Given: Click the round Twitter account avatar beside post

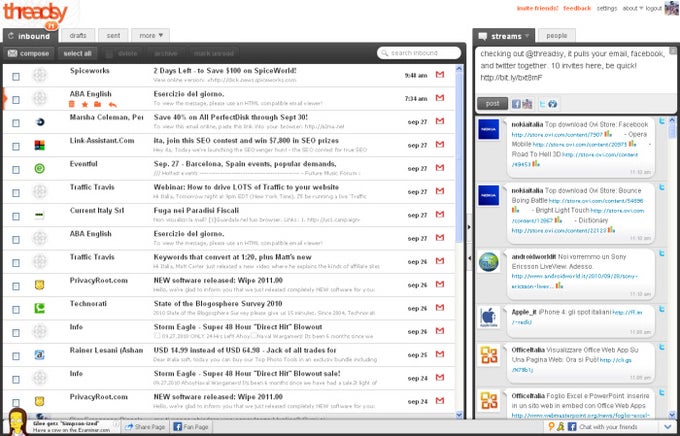Looking at the screenshot, I should coord(552,104).
